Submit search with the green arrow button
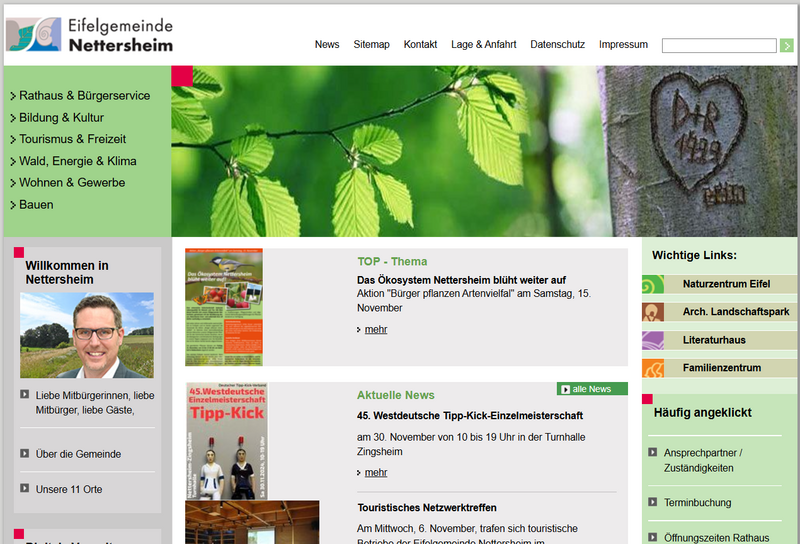 786,45
